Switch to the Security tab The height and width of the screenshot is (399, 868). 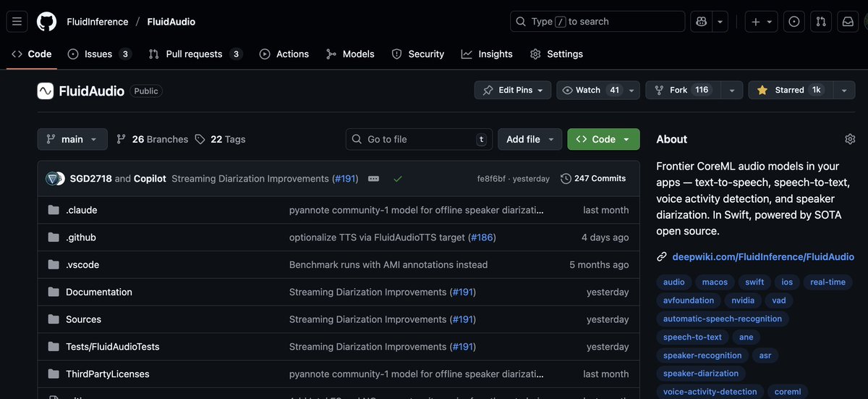pos(418,54)
